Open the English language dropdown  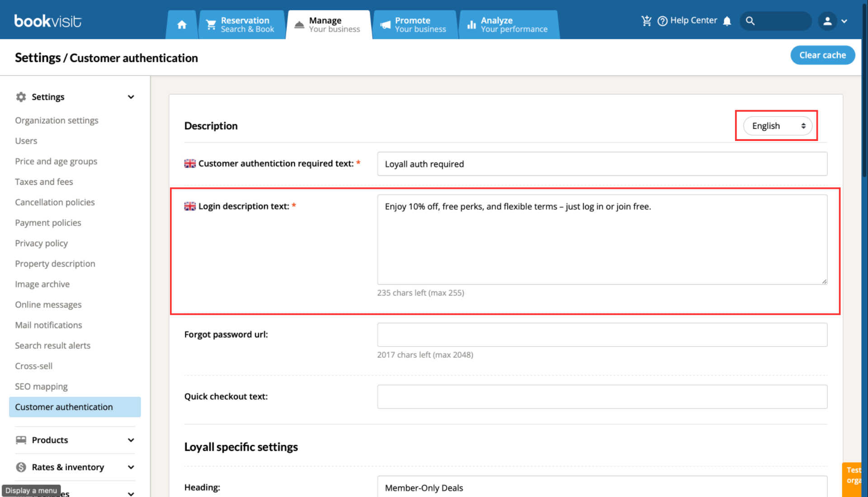[778, 126]
